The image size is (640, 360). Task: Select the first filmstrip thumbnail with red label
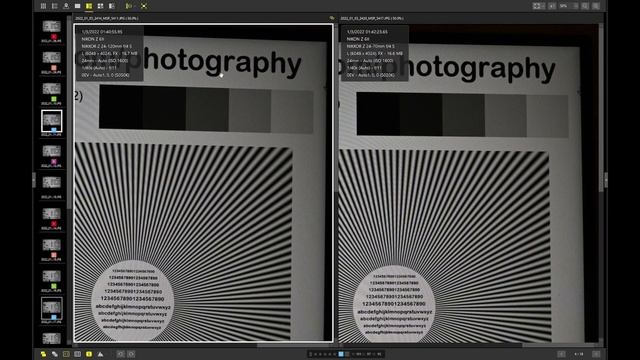click(x=51, y=27)
